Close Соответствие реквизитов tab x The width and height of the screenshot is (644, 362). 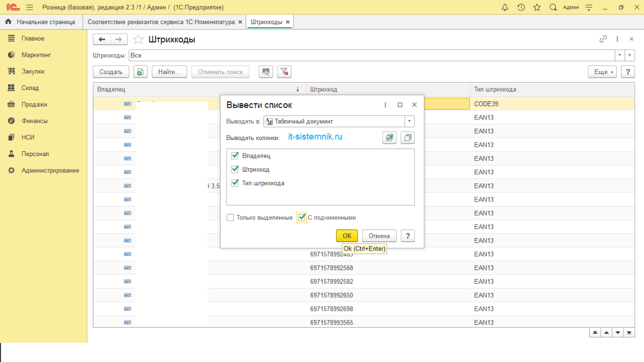tap(240, 22)
